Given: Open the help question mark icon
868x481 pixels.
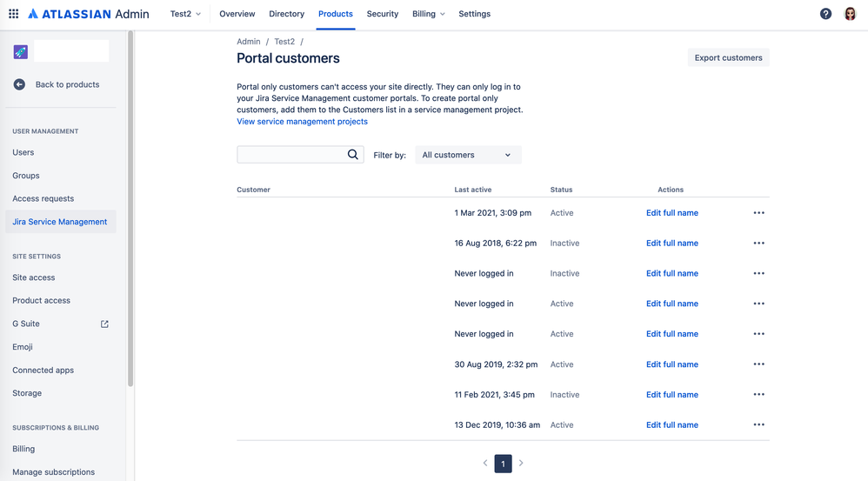Looking at the screenshot, I should [825, 14].
